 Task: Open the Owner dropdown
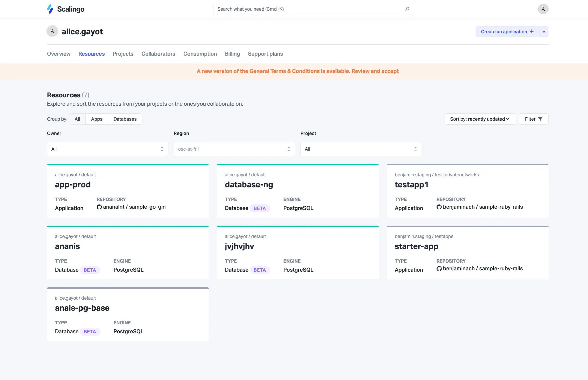107,149
